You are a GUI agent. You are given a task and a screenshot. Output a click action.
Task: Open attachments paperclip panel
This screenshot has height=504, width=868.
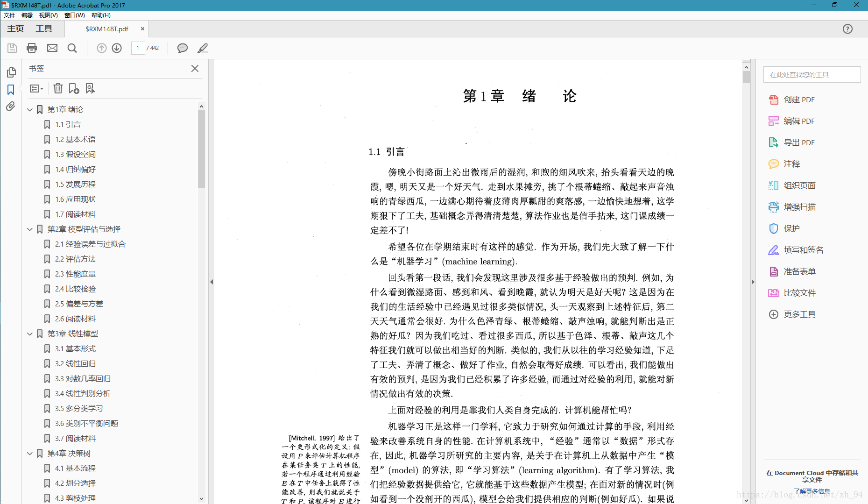11,106
